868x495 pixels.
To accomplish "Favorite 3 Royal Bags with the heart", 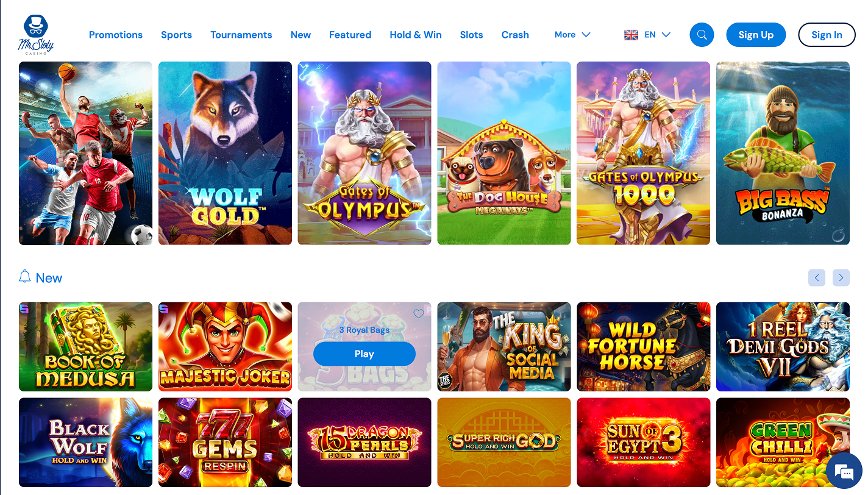I will point(418,313).
